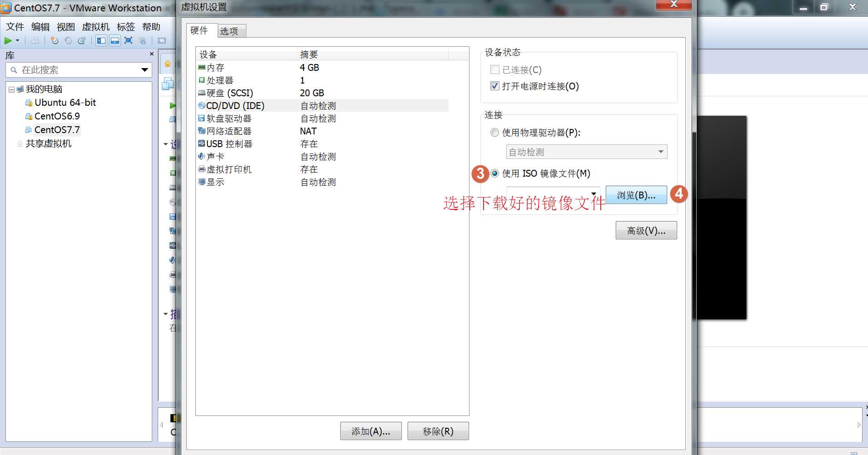This screenshot has width=868, height=455.
Task: Select the 虚拟打印机 device row icon
Action: [202, 169]
